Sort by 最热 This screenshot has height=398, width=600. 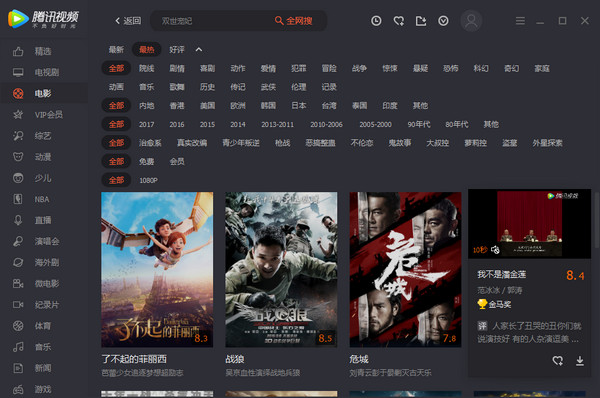click(147, 49)
